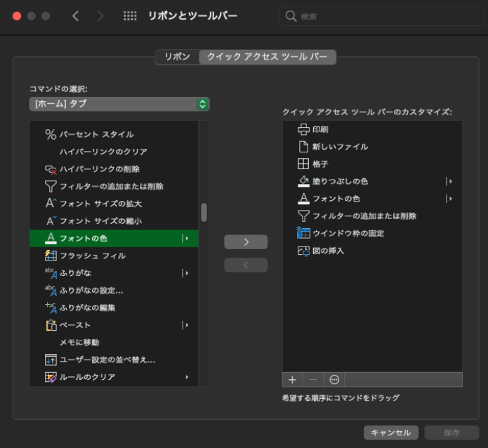Image resolution: width=488 pixels, height=448 pixels.
Task: Click the plus button below right list
Action: [x=293, y=379]
